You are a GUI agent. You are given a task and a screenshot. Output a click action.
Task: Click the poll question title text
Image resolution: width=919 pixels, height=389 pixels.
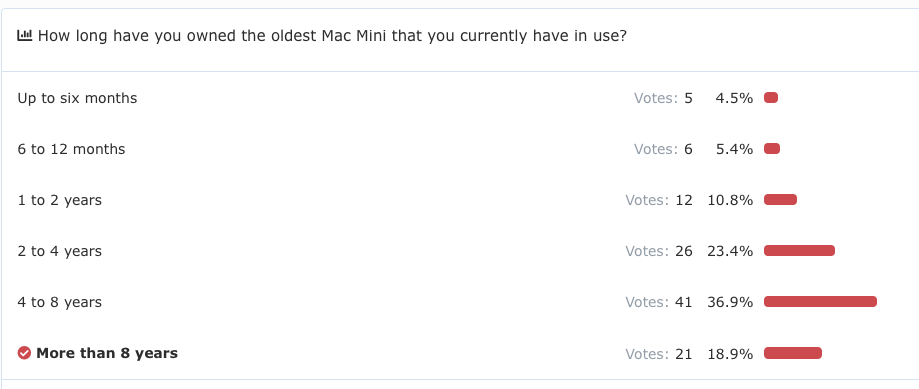tap(332, 36)
